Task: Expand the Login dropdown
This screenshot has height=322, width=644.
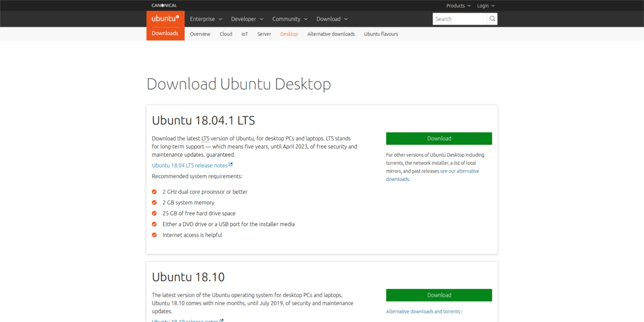Action: (486, 5)
